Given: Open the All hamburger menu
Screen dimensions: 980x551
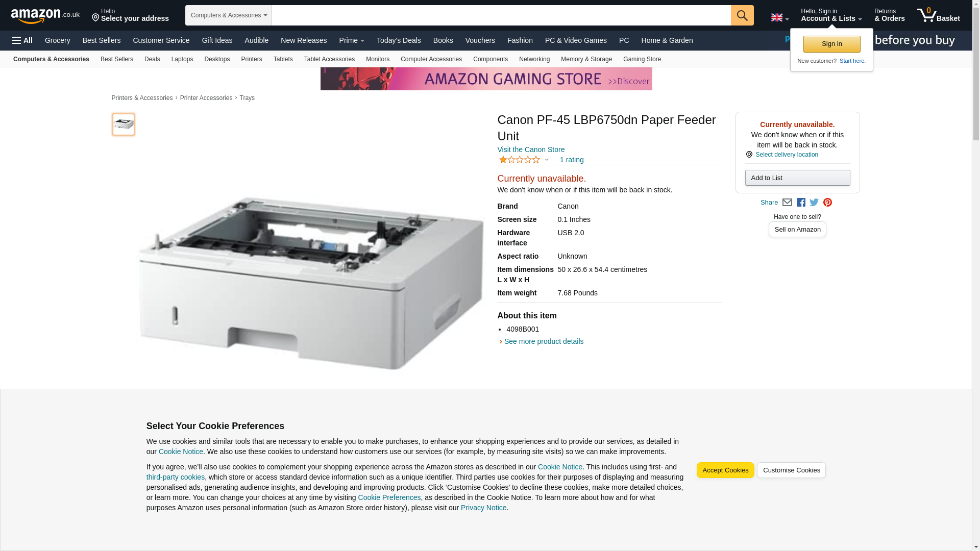Looking at the screenshot, I should pyautogui.click(x=22, y=40).
